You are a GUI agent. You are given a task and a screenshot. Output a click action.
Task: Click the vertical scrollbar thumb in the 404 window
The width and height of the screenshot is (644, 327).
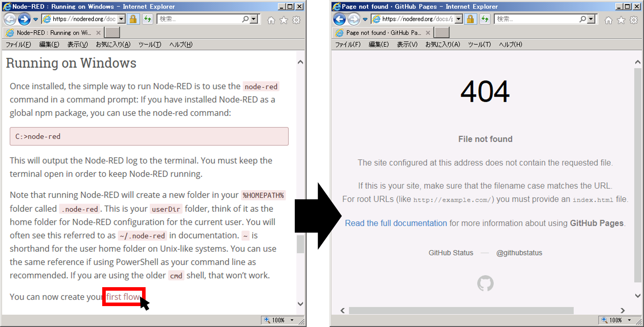tap(638, 175)
